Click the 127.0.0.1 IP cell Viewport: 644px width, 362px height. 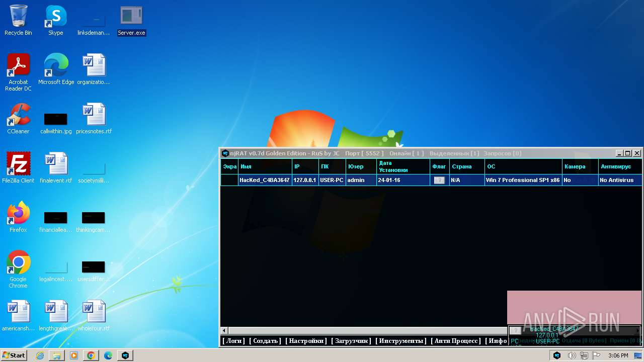(x=305, y=180)
